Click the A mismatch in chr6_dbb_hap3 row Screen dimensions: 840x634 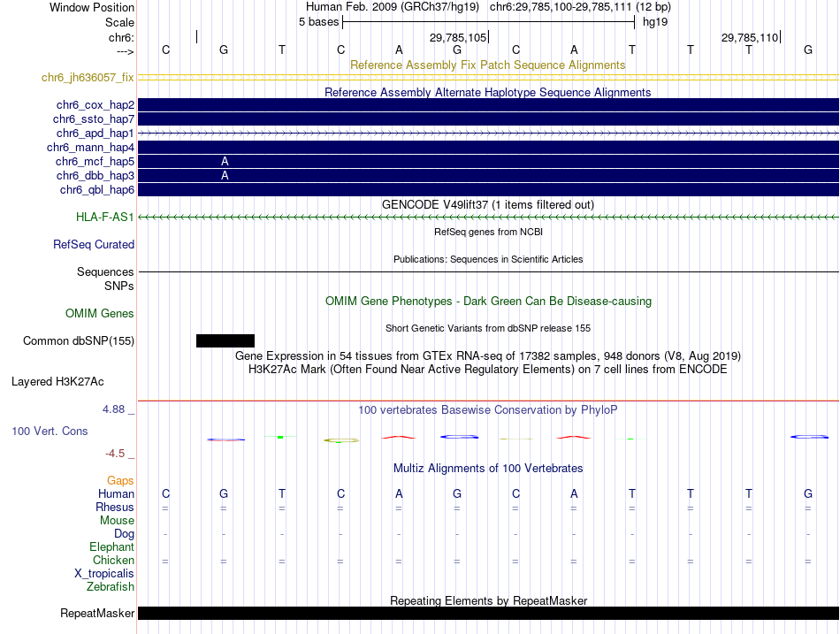tap(225, 175)
